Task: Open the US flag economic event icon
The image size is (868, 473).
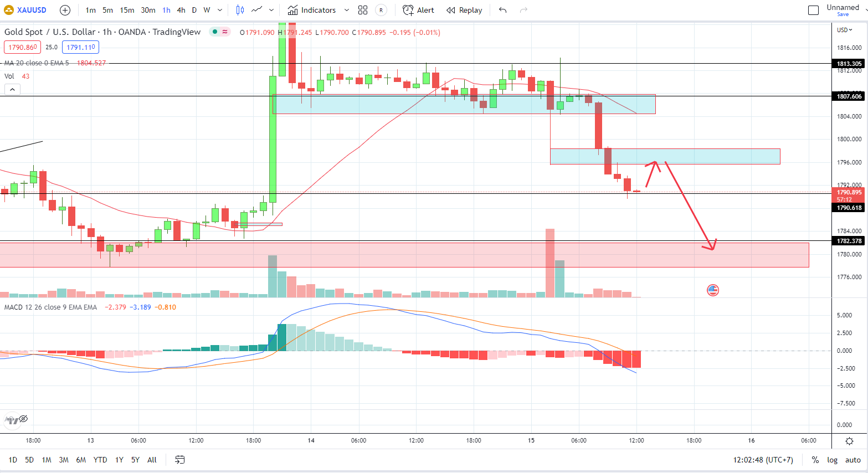Action: 713,290
